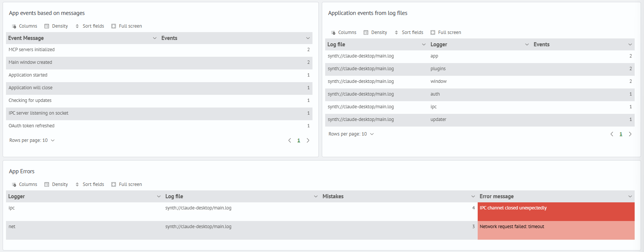The width and height of the screenshot is (644, 252).
Task: Open Events column menu in log files table
Action: coord(630,44)
